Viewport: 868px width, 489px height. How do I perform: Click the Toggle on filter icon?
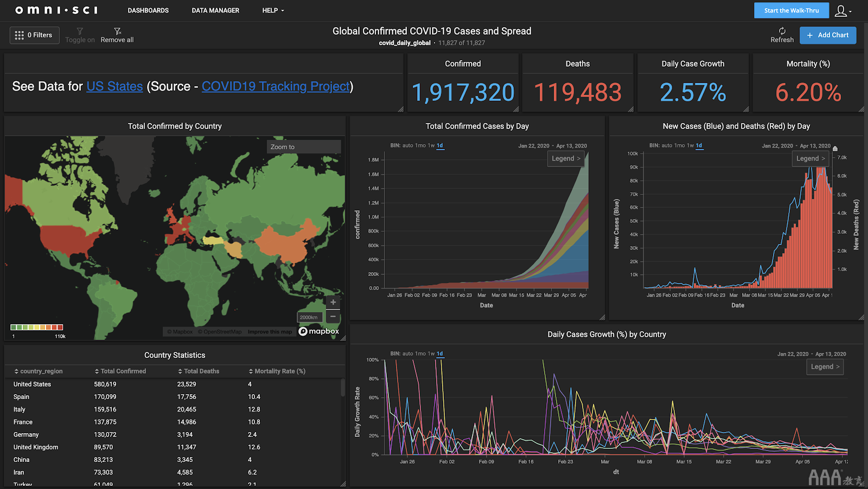pos(80,31)
